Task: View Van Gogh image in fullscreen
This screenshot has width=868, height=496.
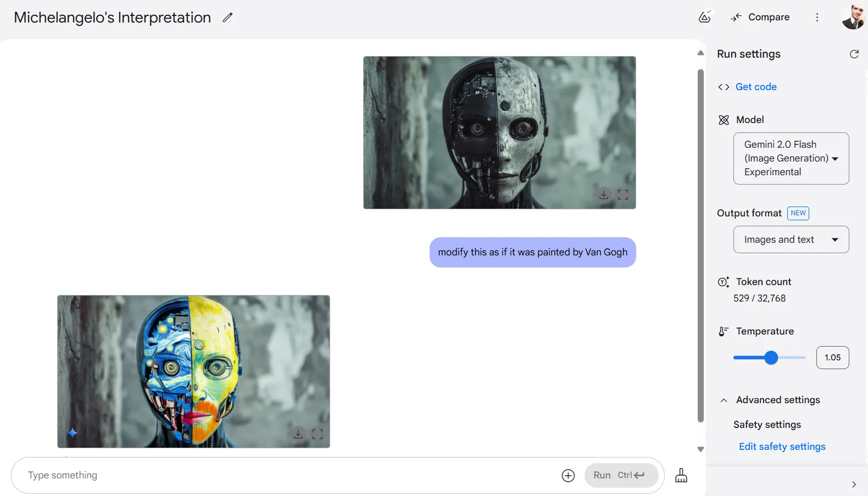Action: point(318,434)
